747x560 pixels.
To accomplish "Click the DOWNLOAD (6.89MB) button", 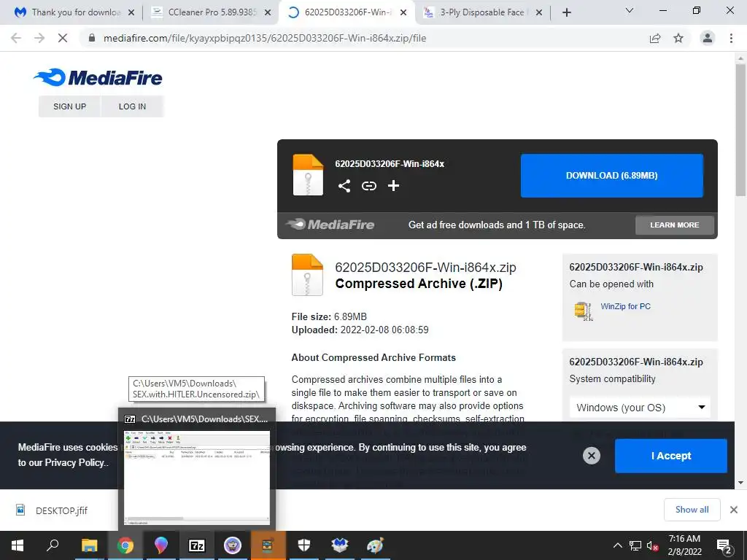I will coord(612,175).
